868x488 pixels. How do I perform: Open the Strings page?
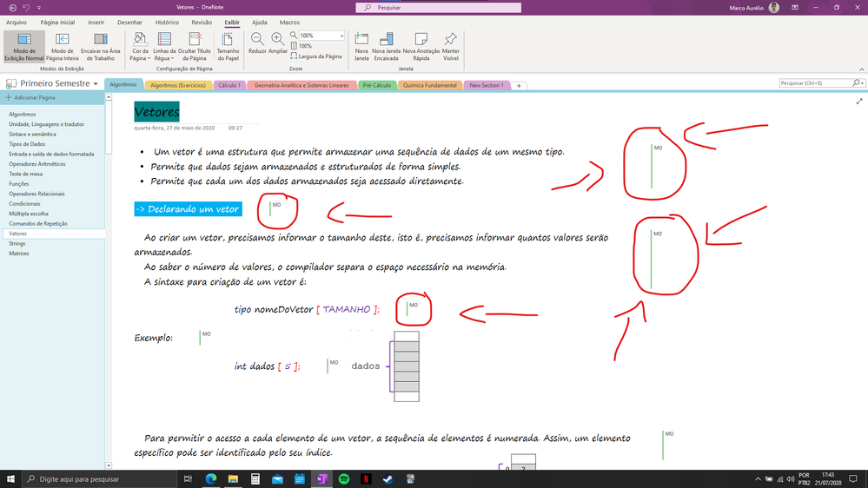(17, 243)
